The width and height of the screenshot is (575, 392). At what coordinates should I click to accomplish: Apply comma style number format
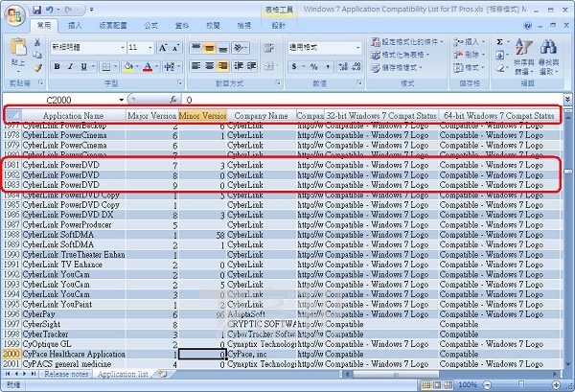328,67
